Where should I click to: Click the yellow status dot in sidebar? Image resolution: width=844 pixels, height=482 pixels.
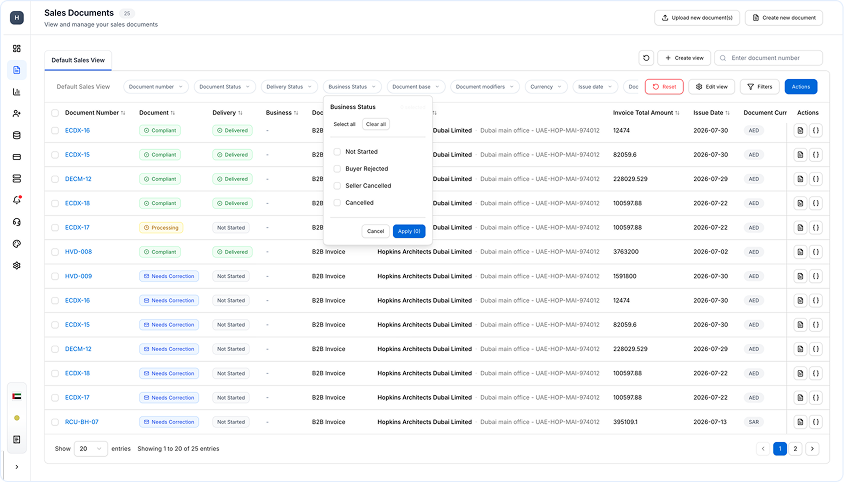pyautogui.click(x=17, y=418)
